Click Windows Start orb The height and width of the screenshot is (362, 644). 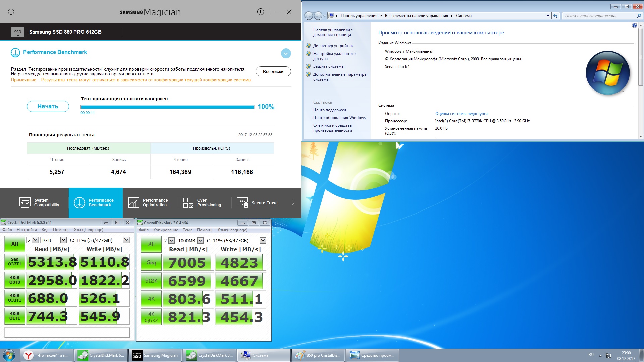tap(9, 355)
